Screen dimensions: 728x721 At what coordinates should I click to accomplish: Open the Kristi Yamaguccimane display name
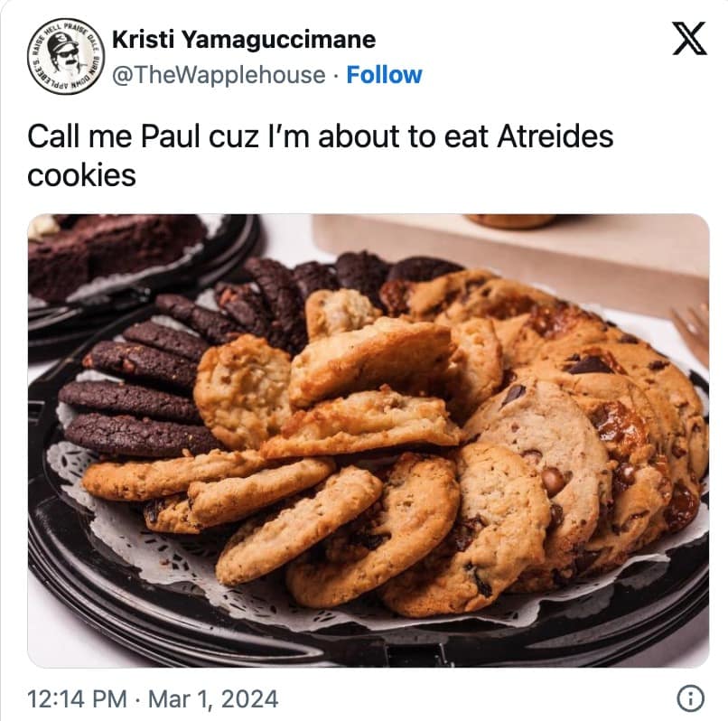coord(244,40)
